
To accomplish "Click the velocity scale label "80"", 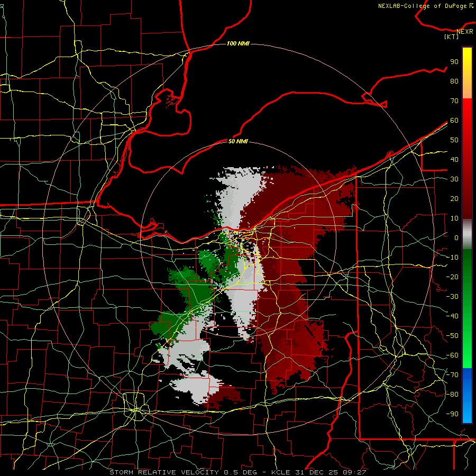I will point(454,81).
